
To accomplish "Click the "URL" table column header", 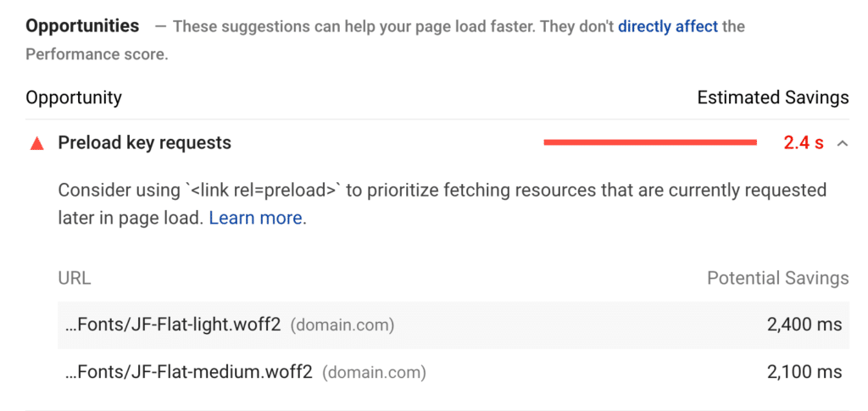I will [74, 278].
